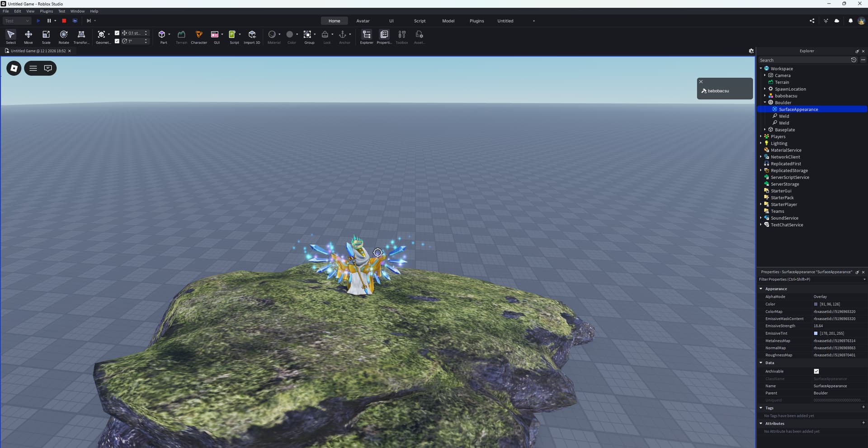This screenshot has height=448, width=868.
Task: Toggle the Properties panel button
Action: coord(384,37)
